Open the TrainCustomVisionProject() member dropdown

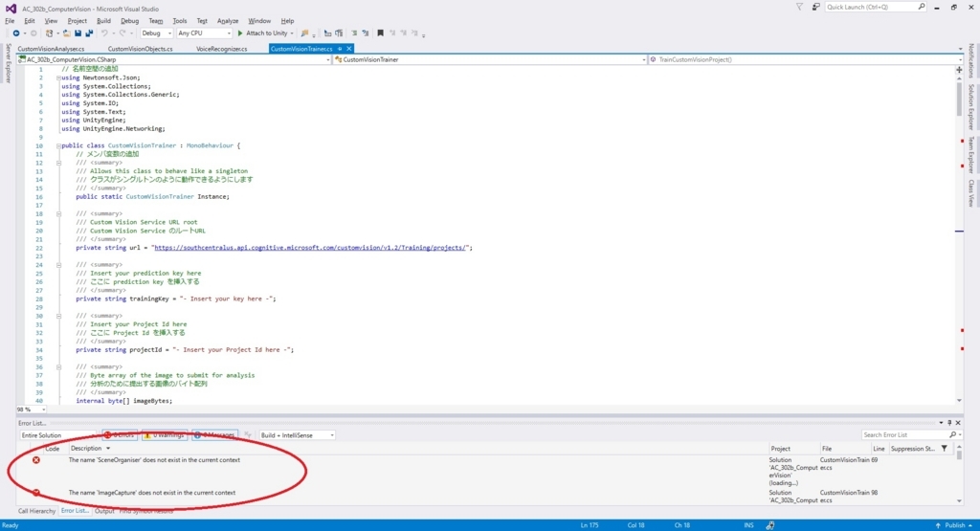tap(806, 59)
